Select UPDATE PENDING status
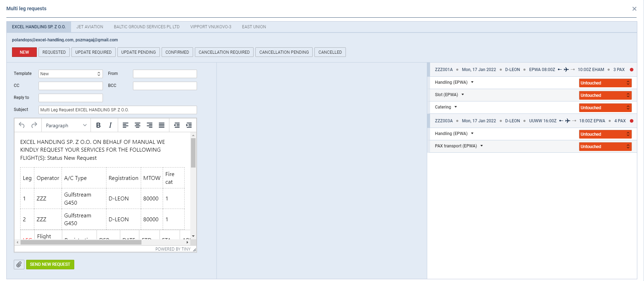This screenshot has height=281, width=644. click(x=139, y=52)
